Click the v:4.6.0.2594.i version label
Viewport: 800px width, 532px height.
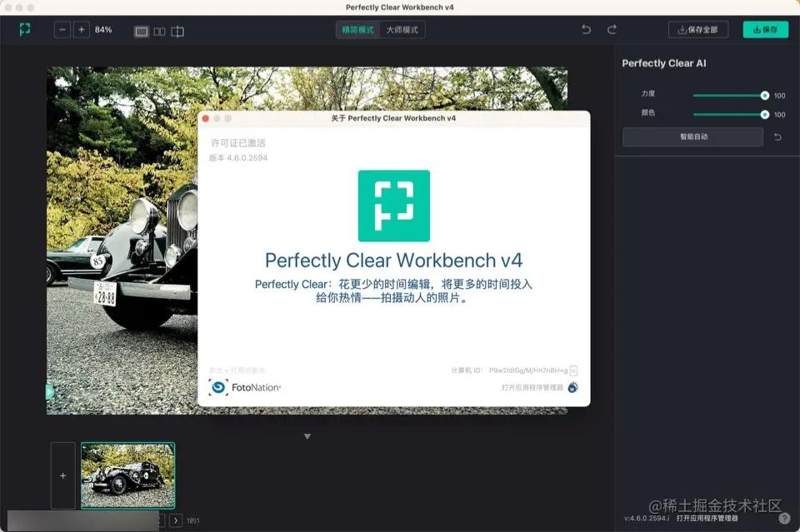[x=647, y=518]
